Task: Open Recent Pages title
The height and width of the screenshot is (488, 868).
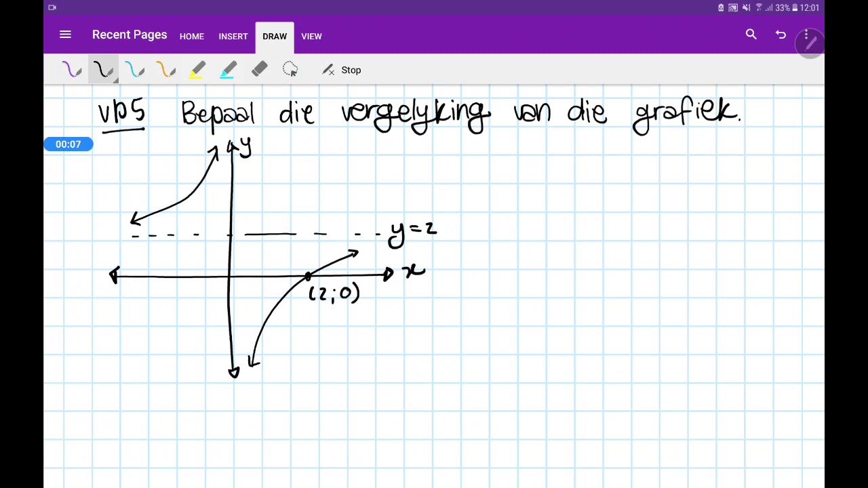Action: point(130,35)
